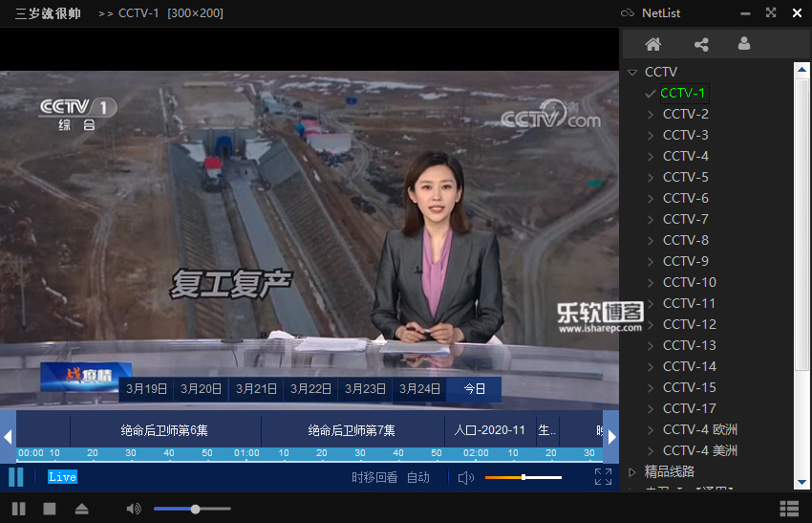Adjust the orange overlay volume slider
Viewport: 812px width, 523px height.
coord(524,477)
